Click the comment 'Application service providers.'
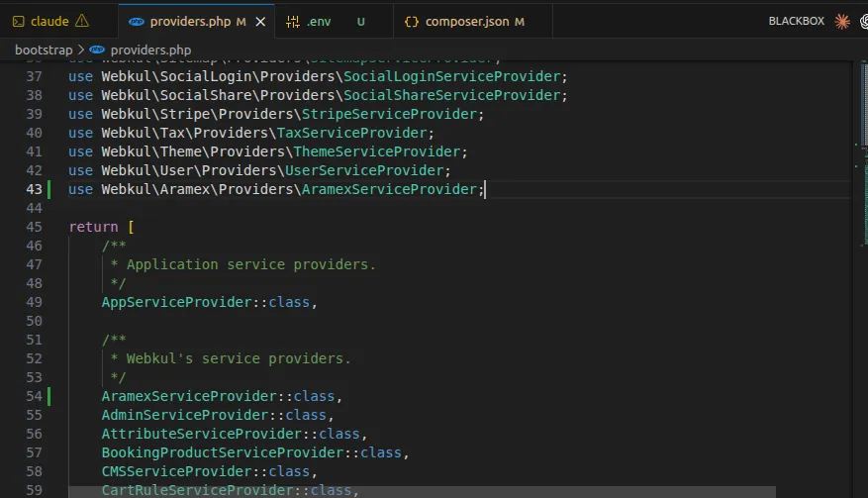Screen dimensions: 868x498 pyautogui.click(x=251, y=264)
